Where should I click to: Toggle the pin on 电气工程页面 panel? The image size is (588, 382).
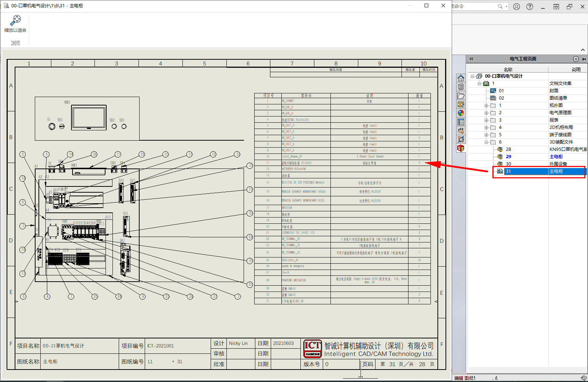click(584, 59)
